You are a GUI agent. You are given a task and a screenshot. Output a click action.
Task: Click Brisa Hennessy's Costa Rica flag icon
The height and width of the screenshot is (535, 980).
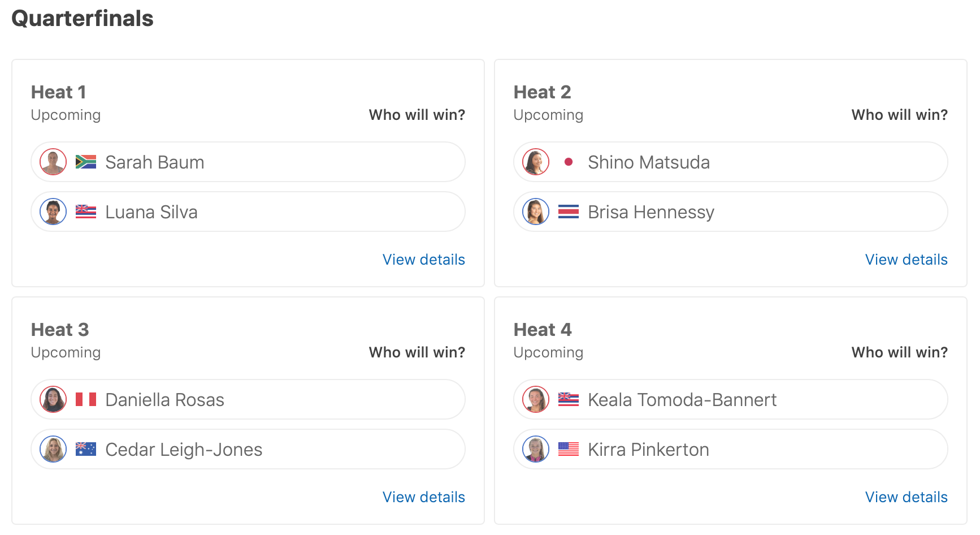569,212
